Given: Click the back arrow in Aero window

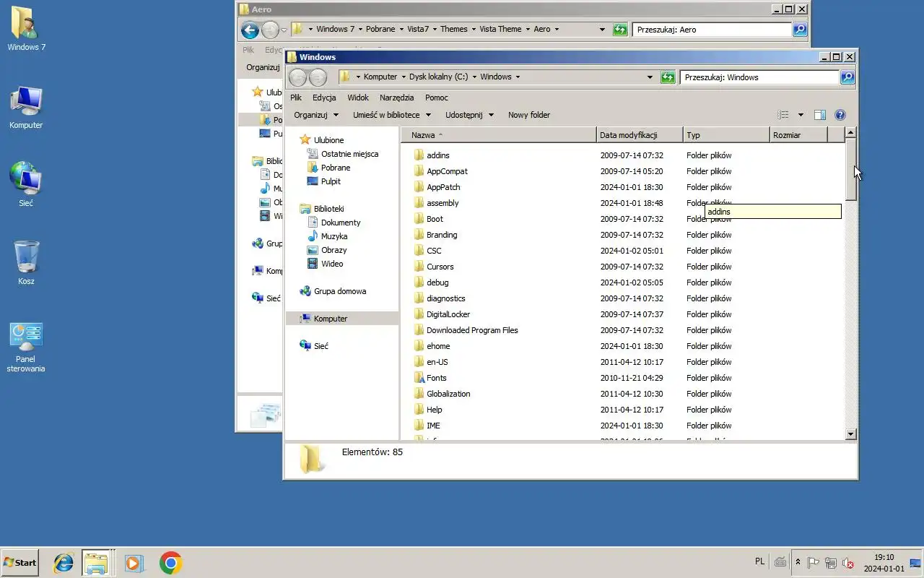Looking at the screenshot, I should point(250,30).
